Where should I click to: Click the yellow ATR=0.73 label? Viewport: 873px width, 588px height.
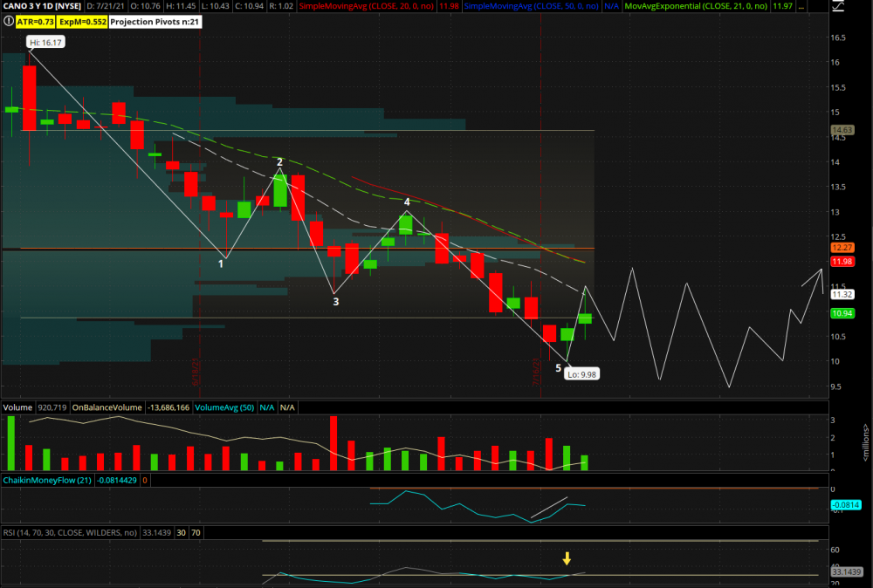coord(37,21)
